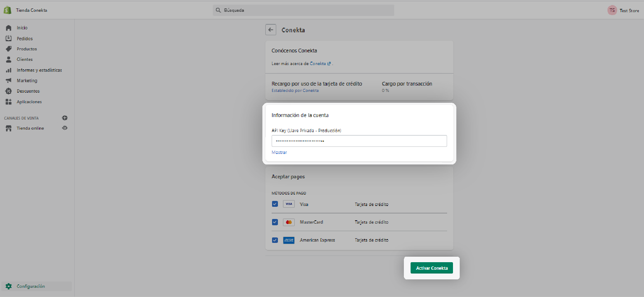Click the Test Store account name

pyautogui.click(x=629, y=10)
